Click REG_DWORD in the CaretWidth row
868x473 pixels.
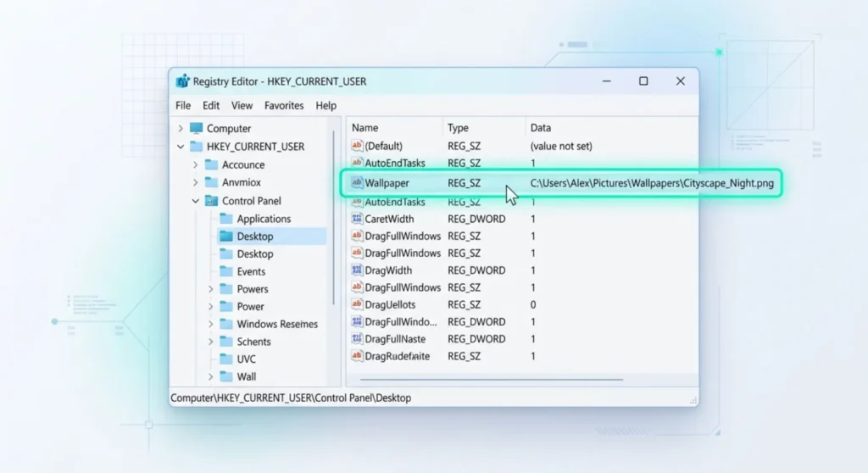(476, 219)
